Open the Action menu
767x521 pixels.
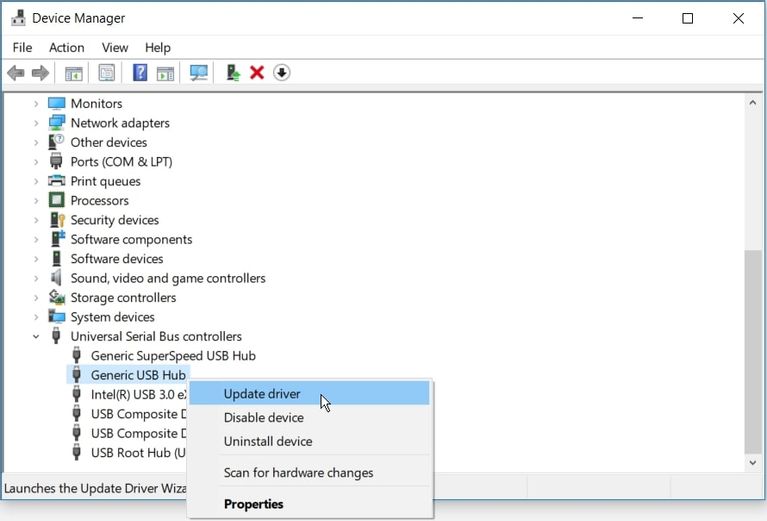67,47
